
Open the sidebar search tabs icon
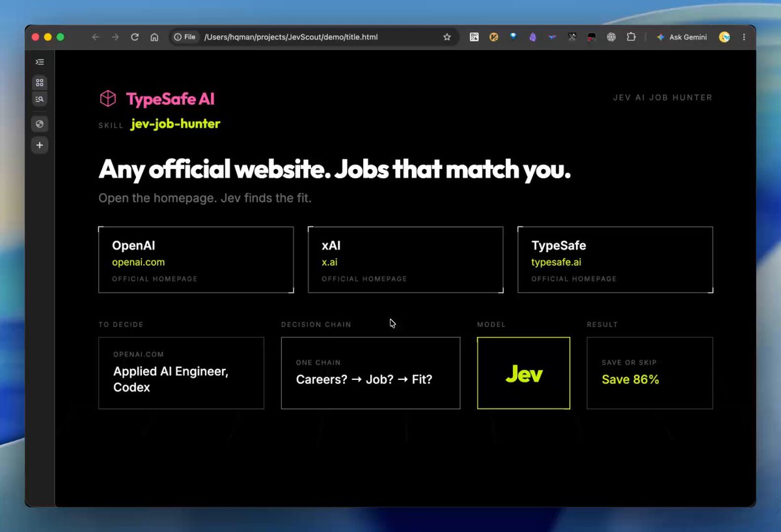[x=40, y=99]
